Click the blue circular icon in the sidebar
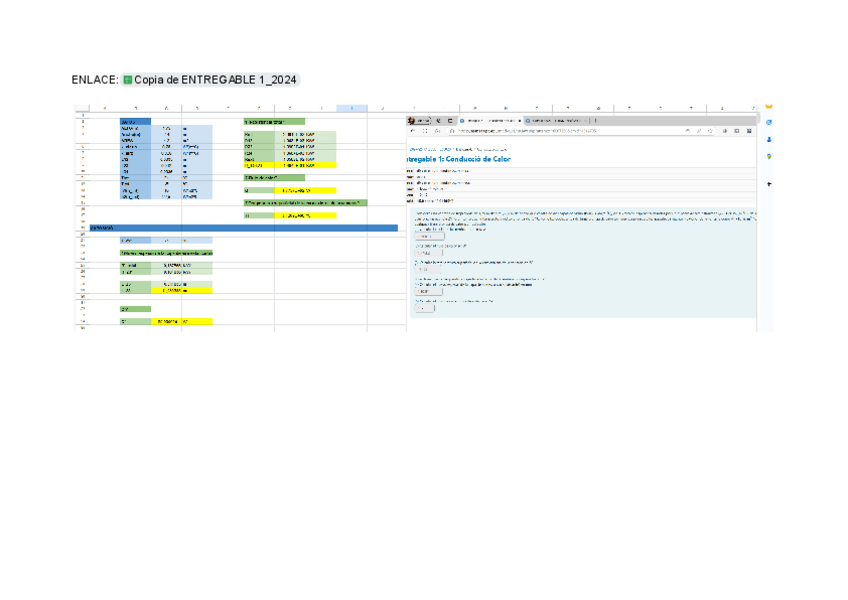 click(x=769, y=122)
